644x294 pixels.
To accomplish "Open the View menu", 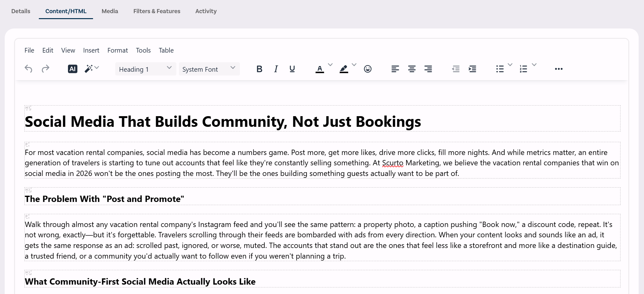I will click(68, 50).
